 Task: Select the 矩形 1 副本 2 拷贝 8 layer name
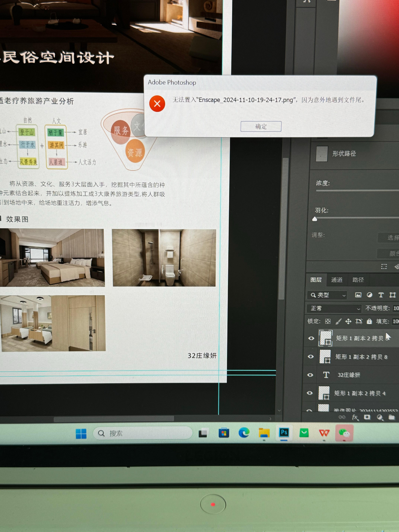coord(361,357)
